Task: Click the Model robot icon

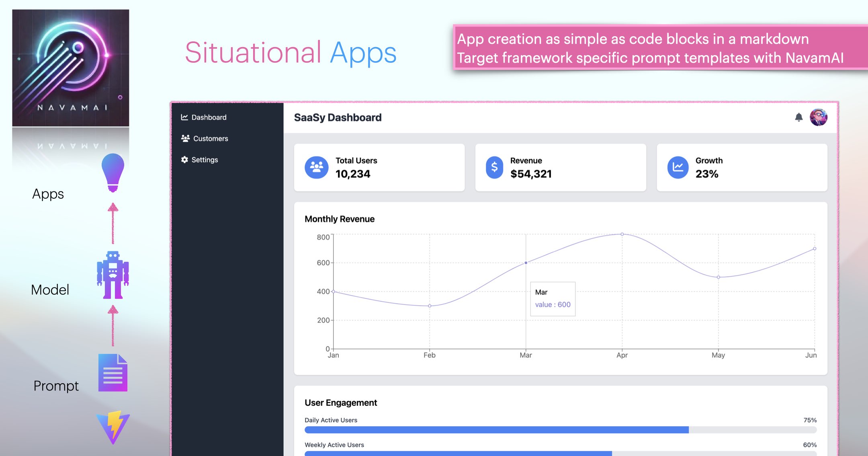Action: point(113,275)
